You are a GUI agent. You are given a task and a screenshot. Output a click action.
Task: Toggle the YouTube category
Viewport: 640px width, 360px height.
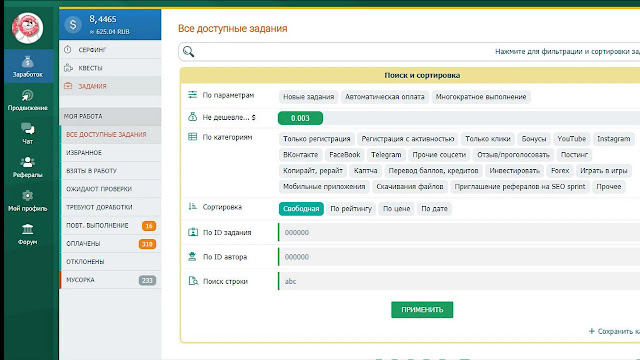coord(571,139)
